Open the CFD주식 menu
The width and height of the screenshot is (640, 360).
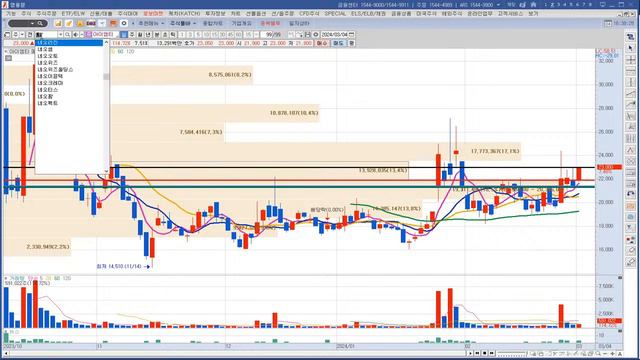[x=309, y=13]
